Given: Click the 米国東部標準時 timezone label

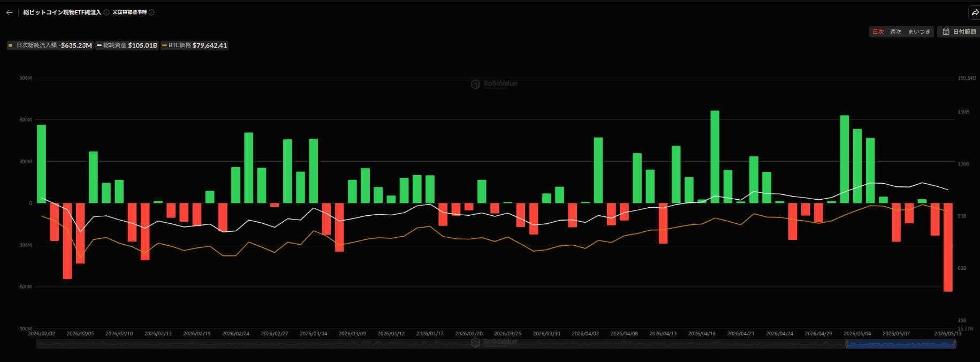Looking at the screenshot, I should pos(130,12).
